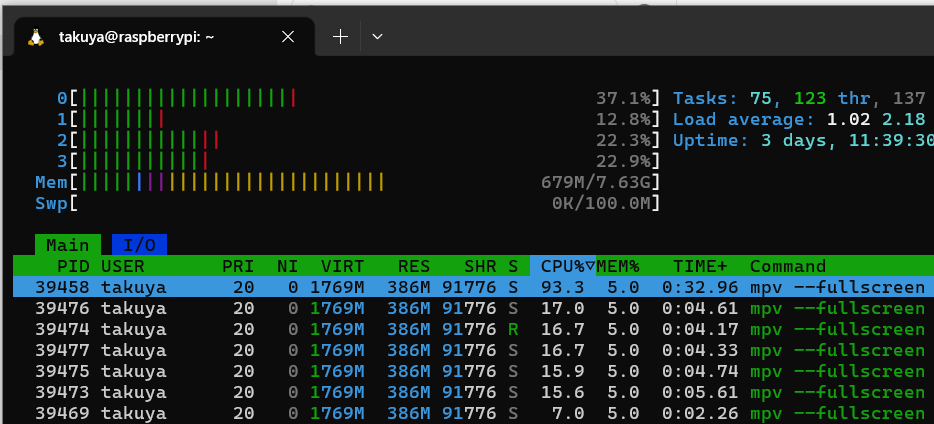Viewport: 934px width, 424px height.
Task: Sort by VIRT column header
Action: pos(343,266)
